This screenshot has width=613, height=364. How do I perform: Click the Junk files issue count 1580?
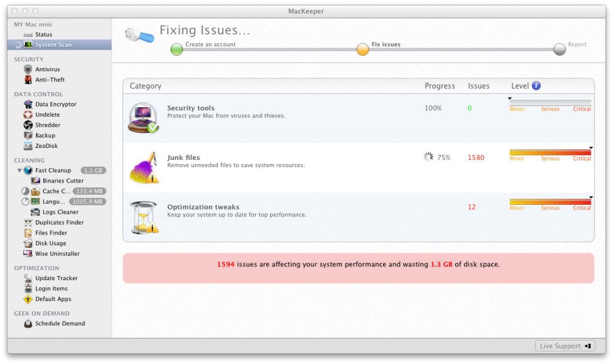476,157
